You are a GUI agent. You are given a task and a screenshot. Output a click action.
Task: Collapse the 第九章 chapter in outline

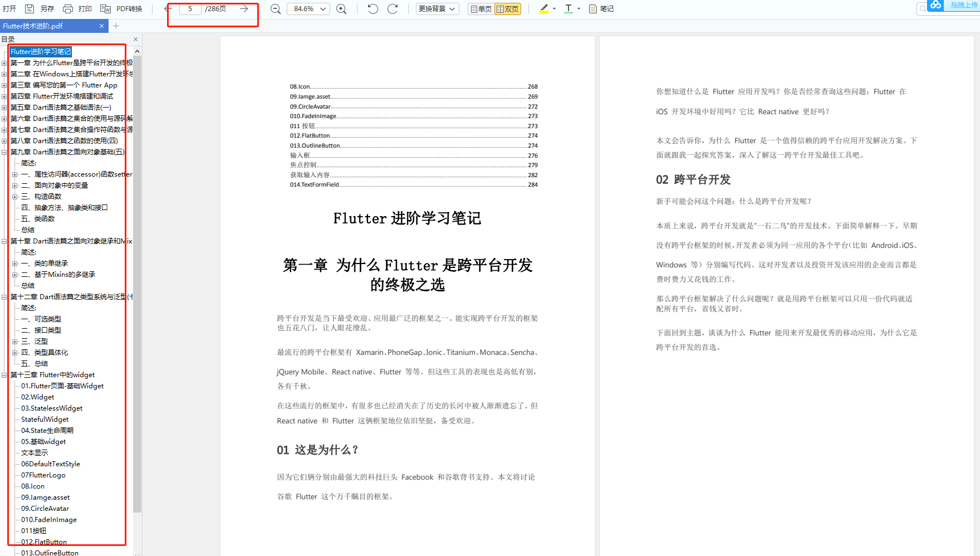5,152
